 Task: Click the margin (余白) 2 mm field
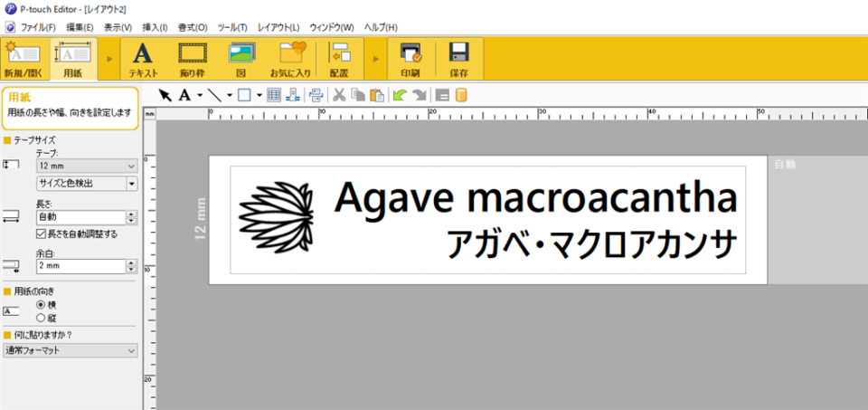[x=80, y=266]
